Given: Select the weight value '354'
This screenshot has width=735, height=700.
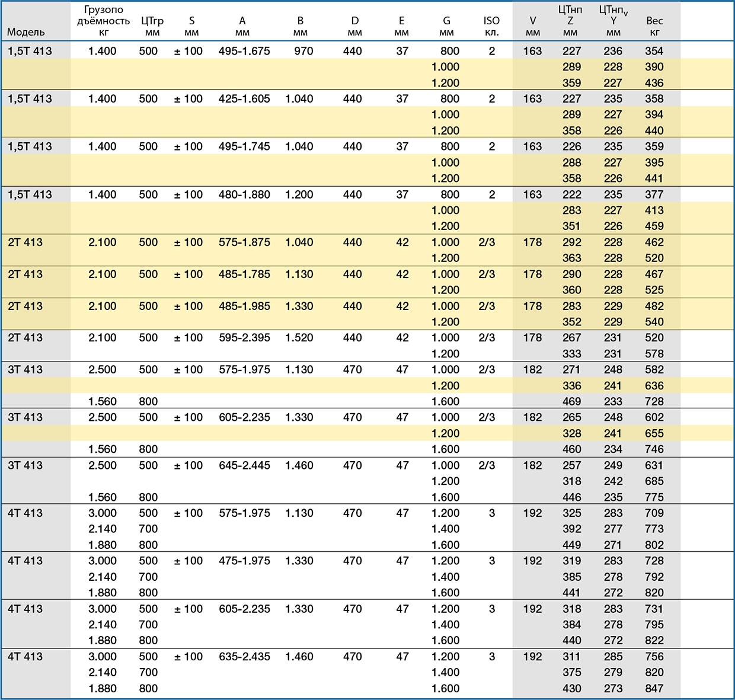Looking at the screenshot, I should (654, 51).
